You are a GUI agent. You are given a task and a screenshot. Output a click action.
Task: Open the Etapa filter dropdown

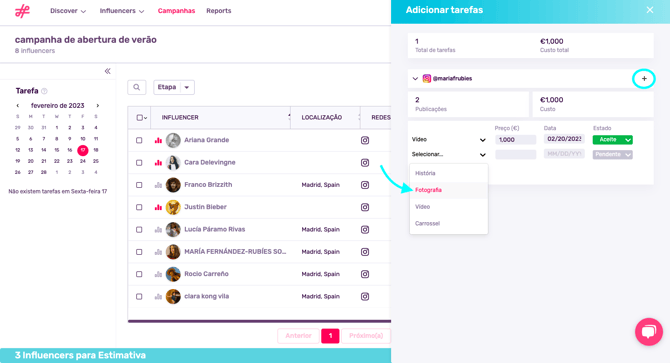174,87
